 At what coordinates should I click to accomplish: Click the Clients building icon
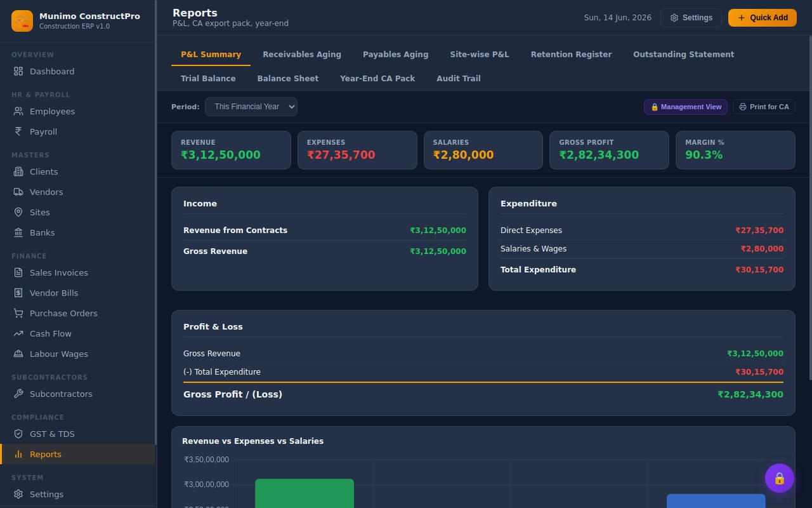pos(18,171)
